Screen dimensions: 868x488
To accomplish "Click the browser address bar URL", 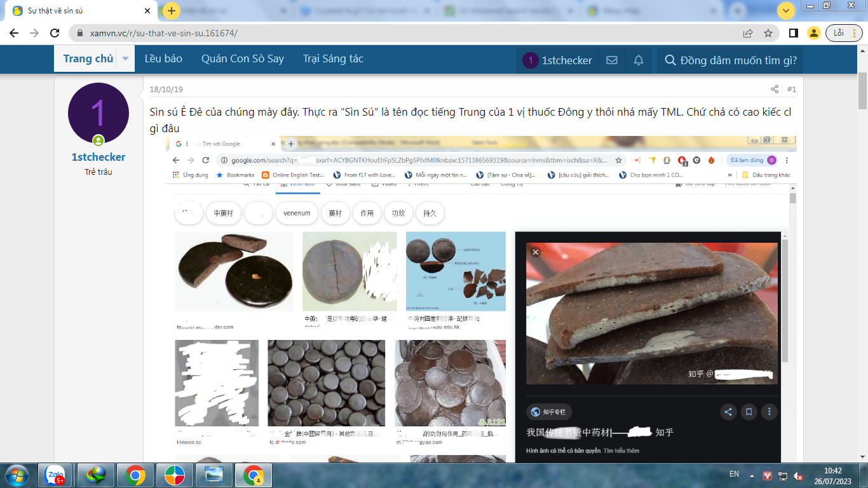I will 164,33.
